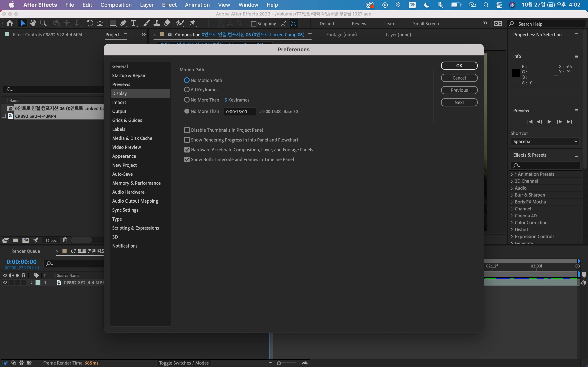Select the Zoom tool
588x367 pixels.
tap(43, 23)
